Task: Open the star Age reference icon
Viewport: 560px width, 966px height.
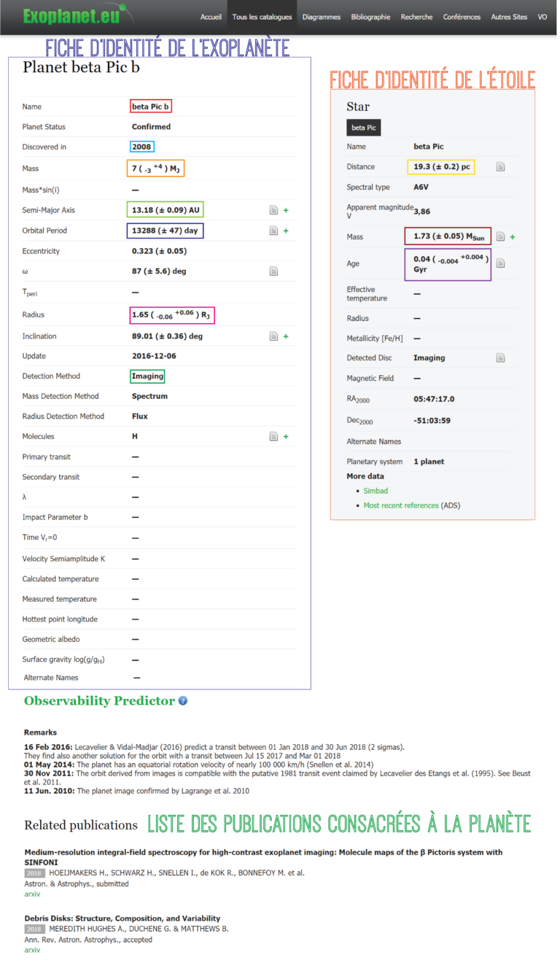Action: [500, 263]
